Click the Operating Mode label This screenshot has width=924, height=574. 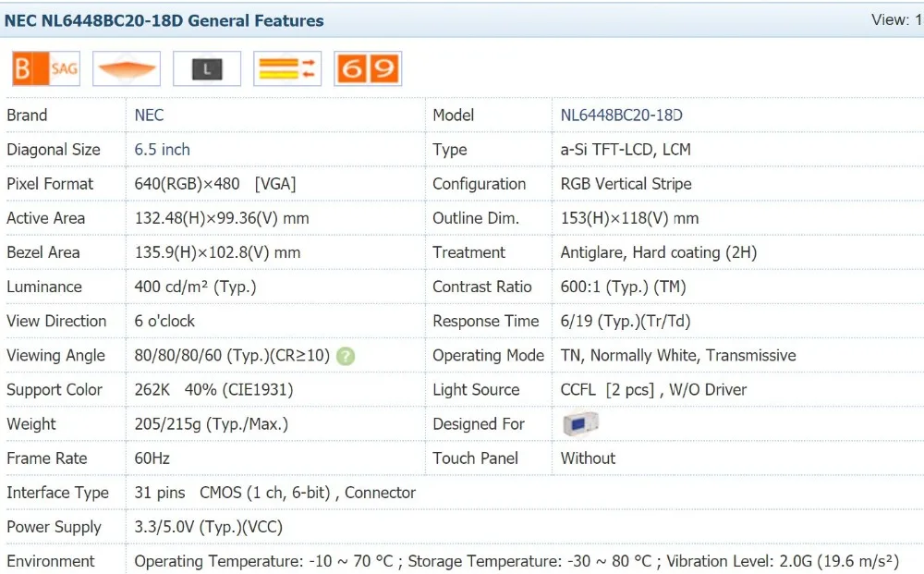[489, 355]
